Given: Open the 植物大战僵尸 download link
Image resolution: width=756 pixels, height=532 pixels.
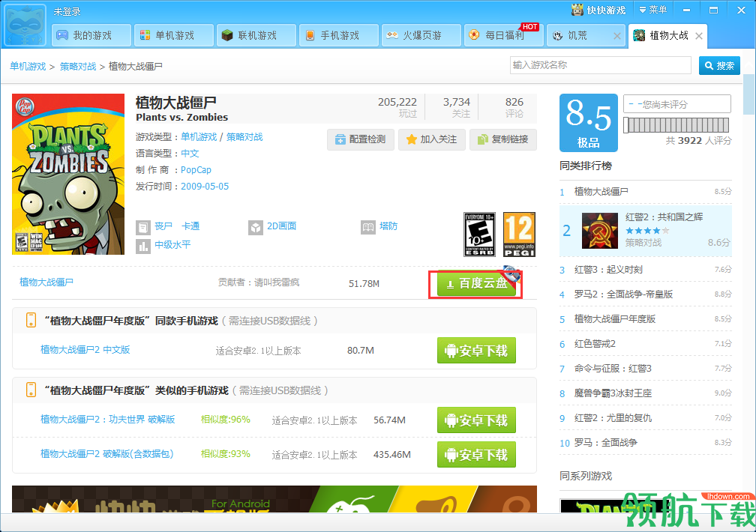Looking at the screenshot, I should click(46, 282).
